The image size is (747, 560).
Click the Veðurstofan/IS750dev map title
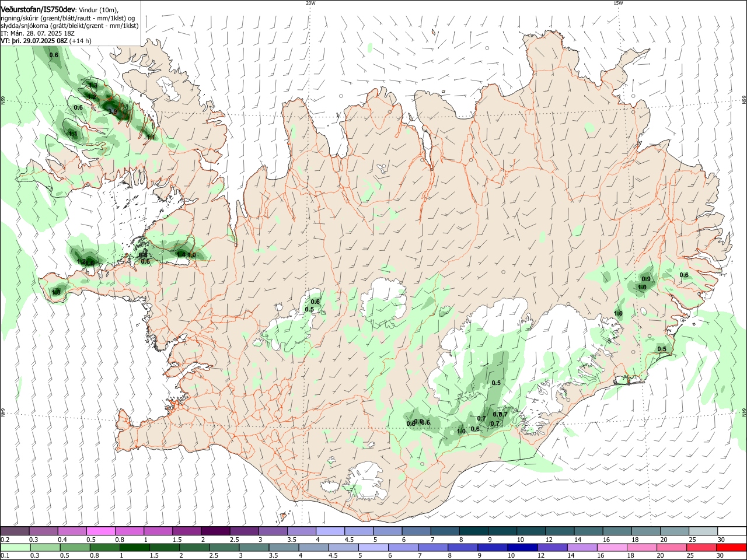[x=38, y=9]
